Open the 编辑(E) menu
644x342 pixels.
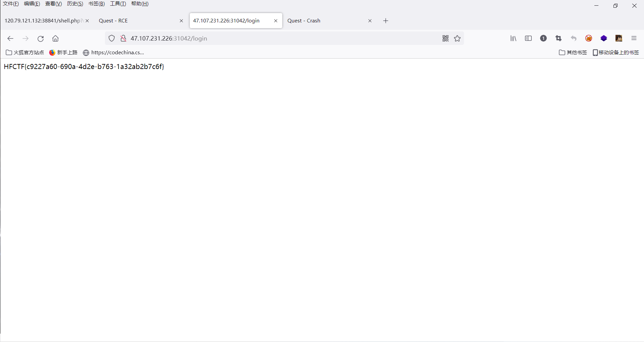click(32, 4)
